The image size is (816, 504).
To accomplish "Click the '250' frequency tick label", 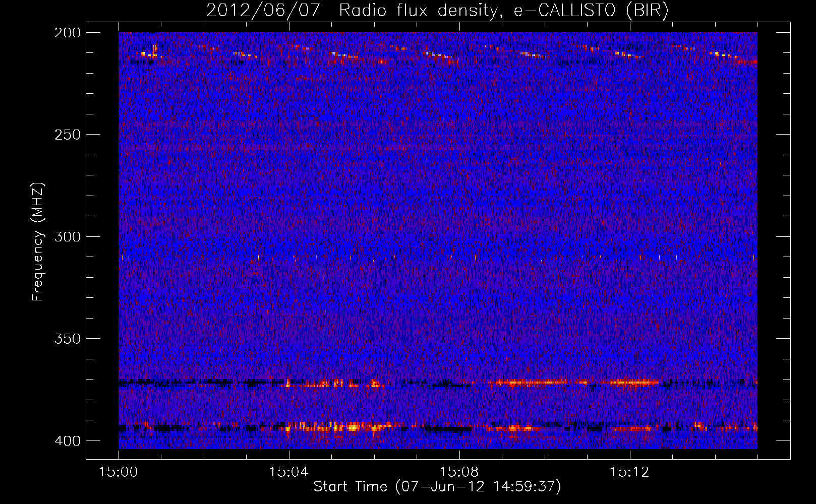I will tap(68, 135).
